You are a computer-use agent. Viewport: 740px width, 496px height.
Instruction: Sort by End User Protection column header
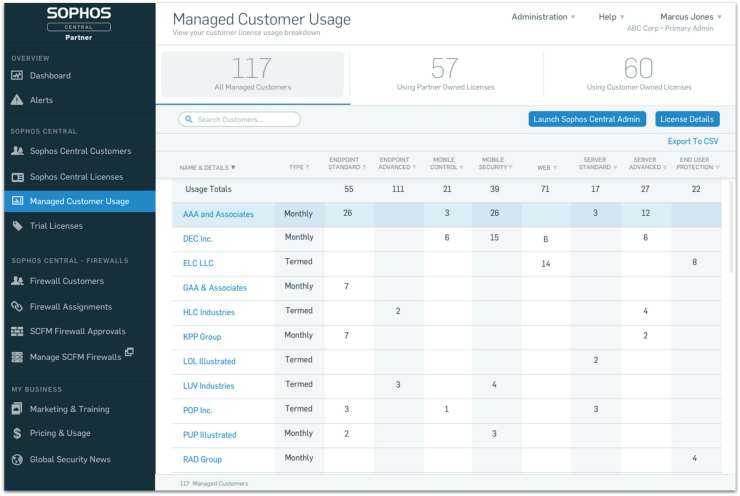pyautogui.click(x=698, y=163)
